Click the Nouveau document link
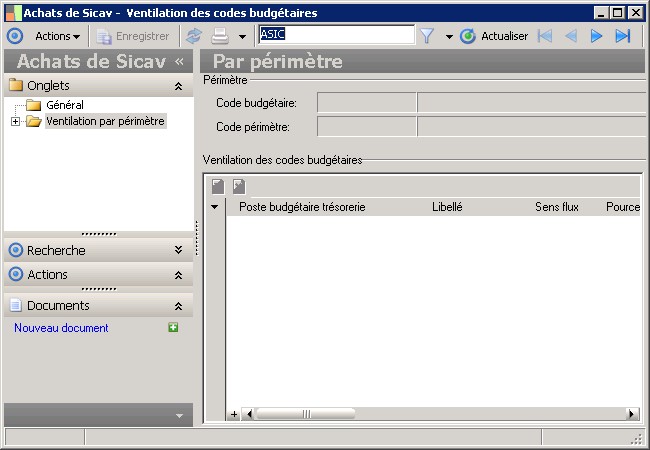This screenshot has height=450, width=650. (61, 328)
